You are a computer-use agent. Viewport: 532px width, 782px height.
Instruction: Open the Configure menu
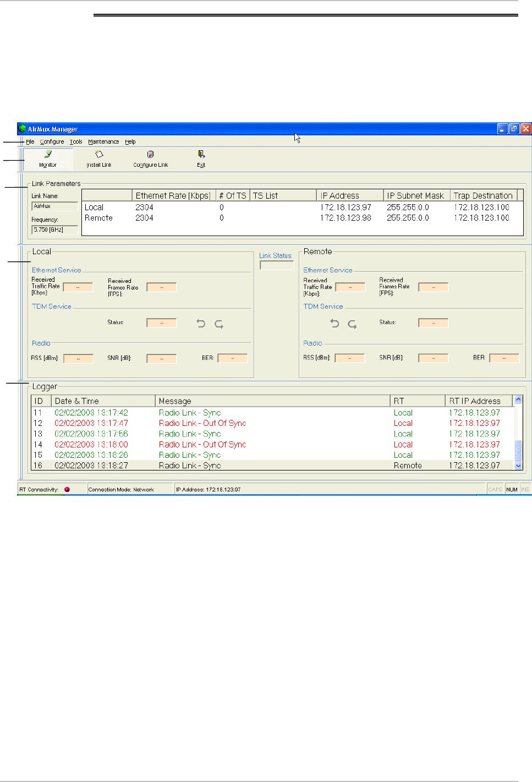[52, 141]
